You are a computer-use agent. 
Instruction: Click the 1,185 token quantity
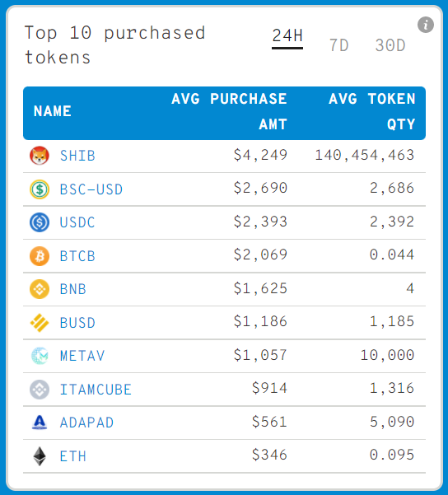(392, 321)
